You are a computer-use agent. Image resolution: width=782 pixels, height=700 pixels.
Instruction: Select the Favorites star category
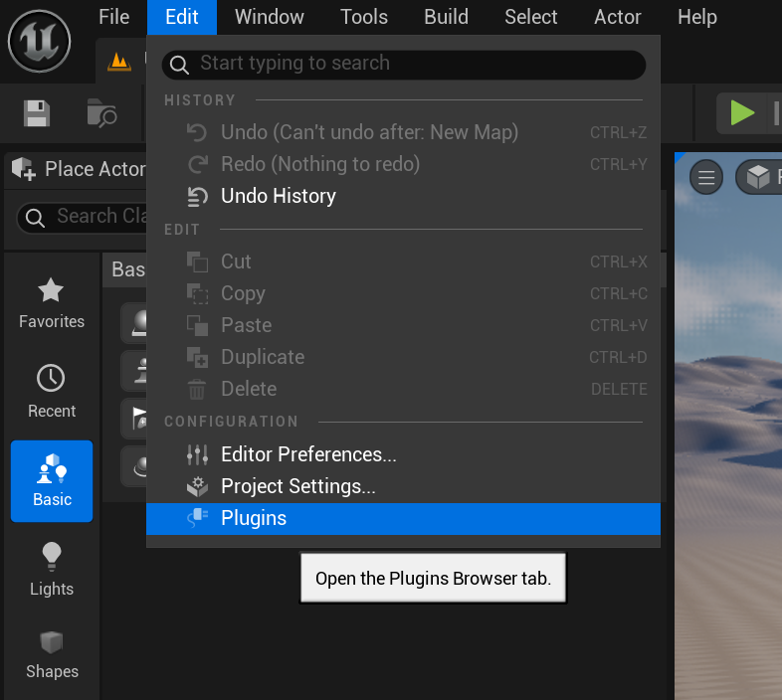click(x=51, y=303)
